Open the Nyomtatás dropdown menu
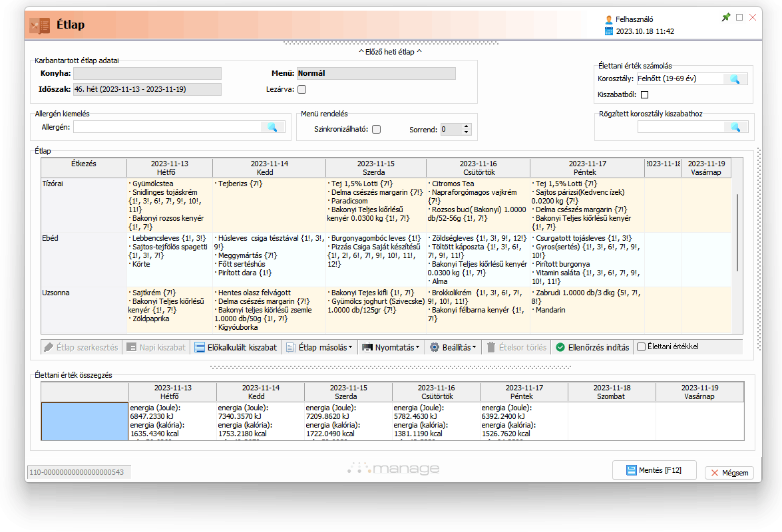Screen dimensions: 782x532 [x=391, y=347]
